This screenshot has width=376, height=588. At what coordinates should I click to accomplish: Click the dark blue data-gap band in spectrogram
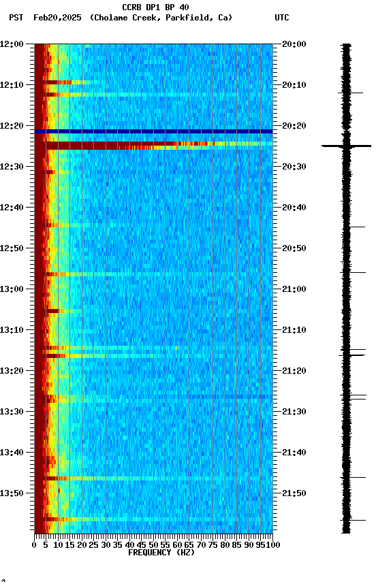(153, 131)
